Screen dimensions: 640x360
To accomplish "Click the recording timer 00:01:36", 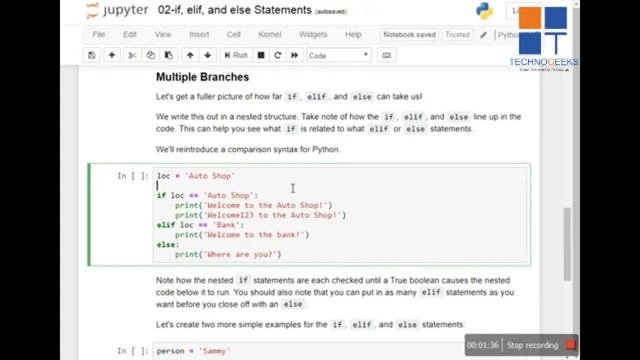I will (482, 345).
